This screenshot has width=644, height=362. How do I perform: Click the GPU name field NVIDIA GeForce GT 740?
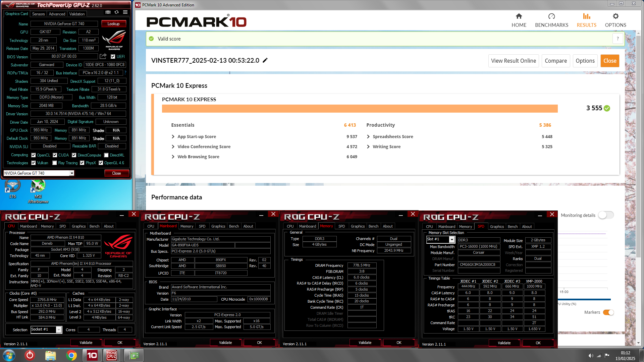(x=64, y=24)
